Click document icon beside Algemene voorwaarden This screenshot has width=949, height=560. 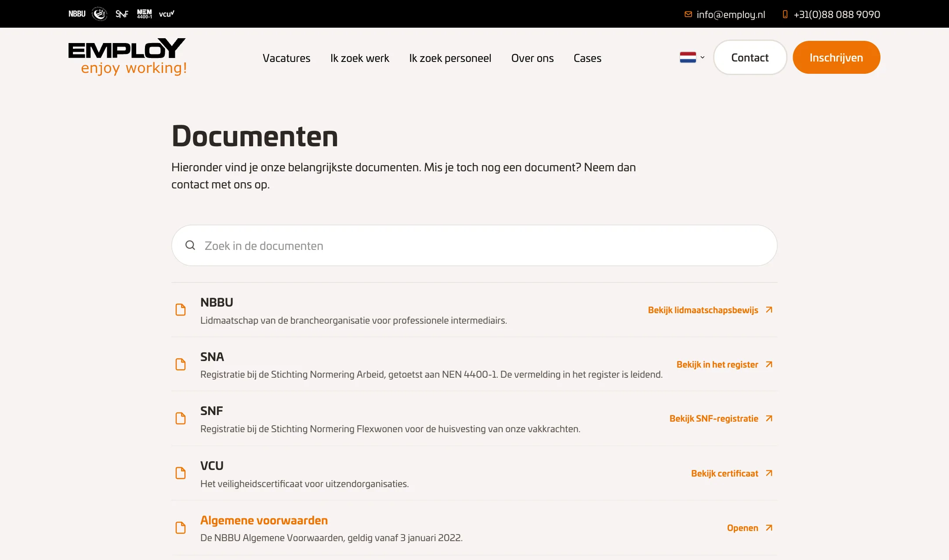pyautogui.click(x=181, y=527)
